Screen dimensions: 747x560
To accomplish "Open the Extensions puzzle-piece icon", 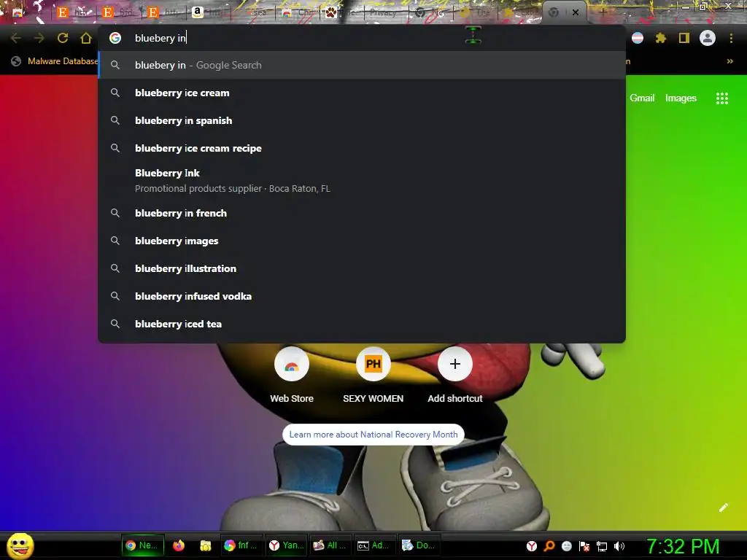I will pyautogui.click(x=661, y=38).
